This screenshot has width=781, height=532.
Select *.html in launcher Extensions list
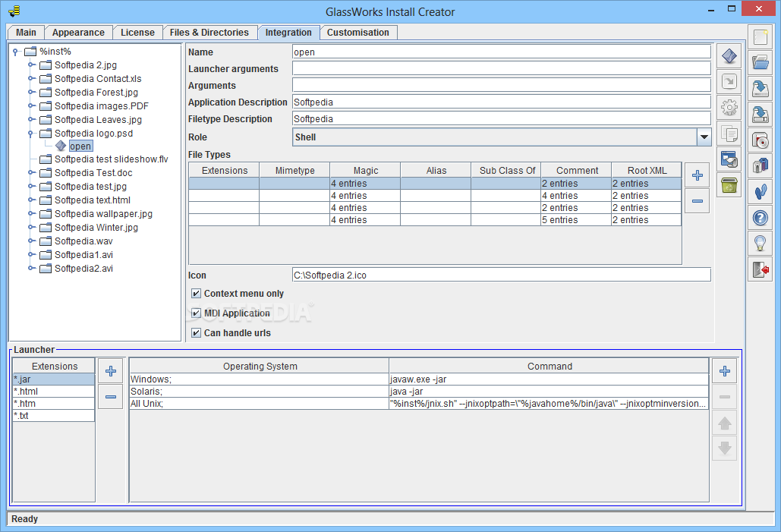point(53,391)
